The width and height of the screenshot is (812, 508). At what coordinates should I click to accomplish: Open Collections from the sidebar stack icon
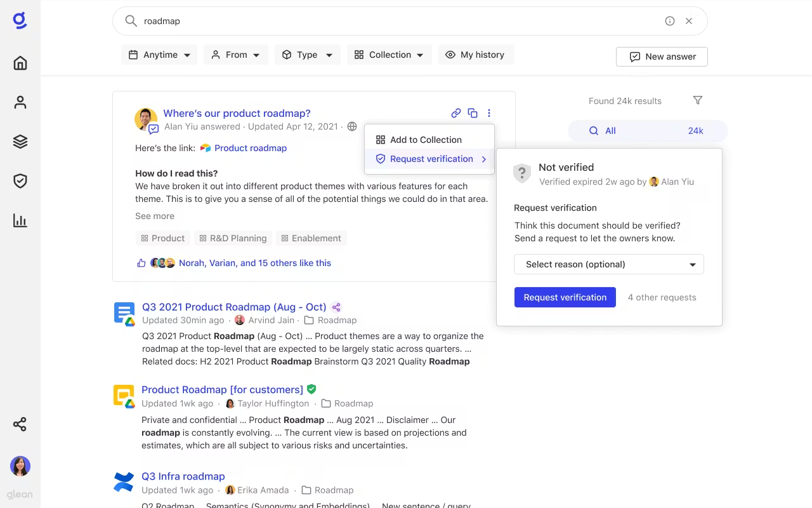tap(20, 142)
